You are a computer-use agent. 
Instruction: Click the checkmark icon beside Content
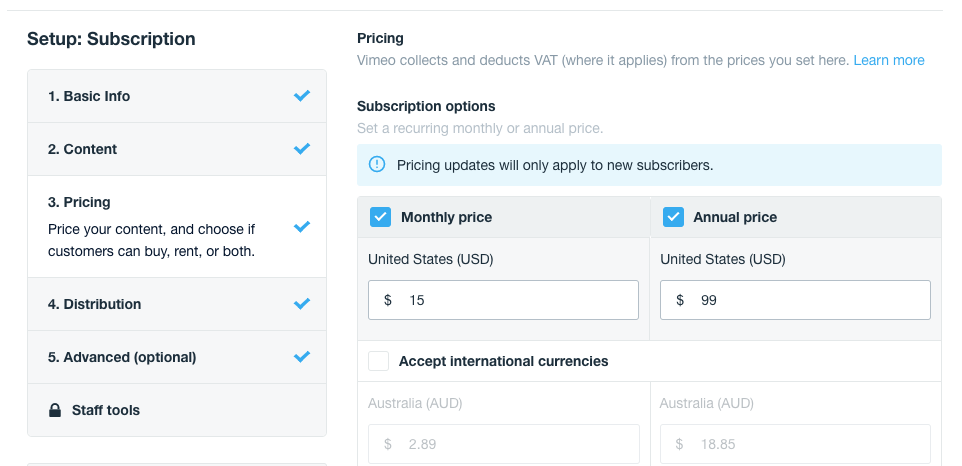click(x=302, y=149)
